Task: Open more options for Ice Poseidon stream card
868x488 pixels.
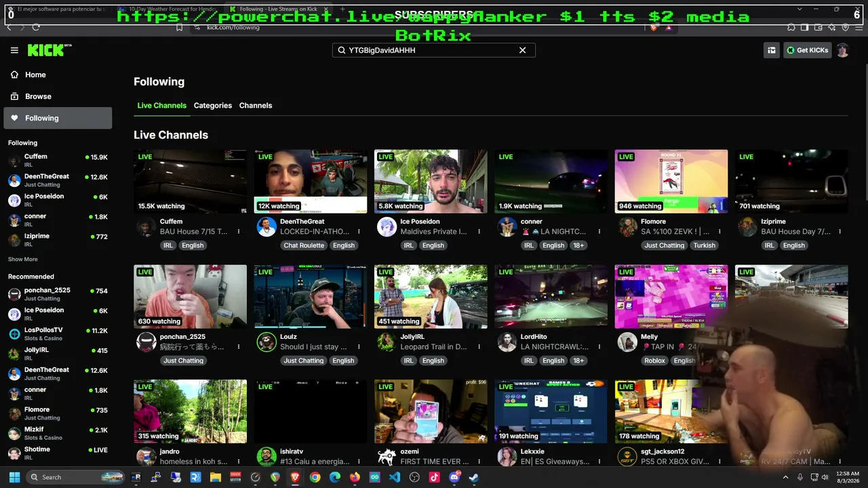Action: tap(479, 232)
